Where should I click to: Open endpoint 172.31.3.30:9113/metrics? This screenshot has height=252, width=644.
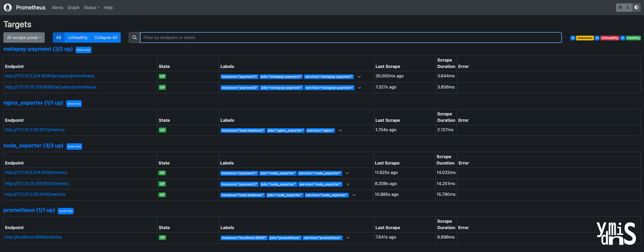click(x=35, y=130)
